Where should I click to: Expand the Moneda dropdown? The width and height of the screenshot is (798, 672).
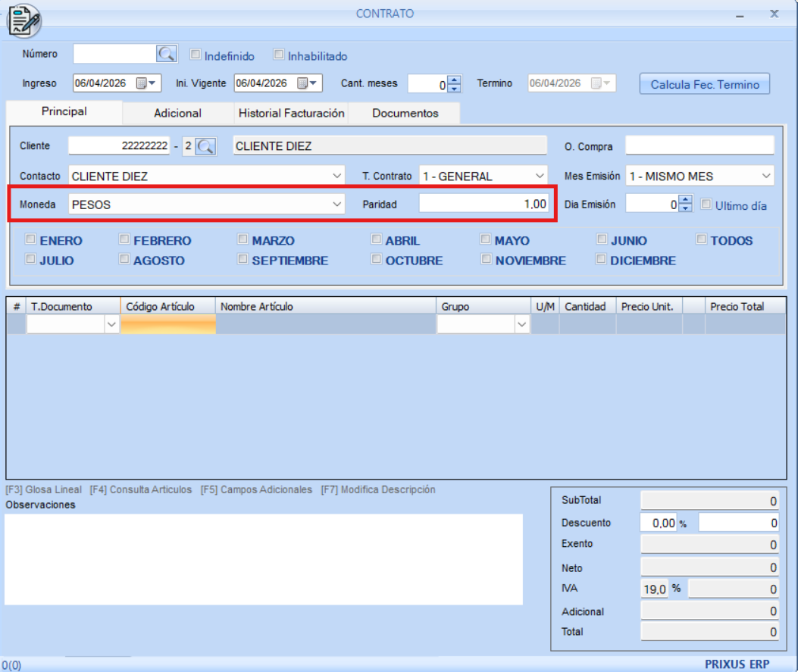tap(336, 205)
